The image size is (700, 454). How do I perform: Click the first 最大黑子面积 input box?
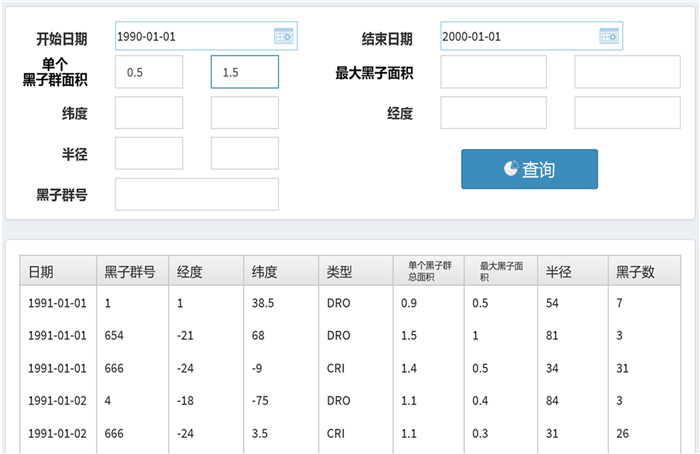(x=493, y=72)
